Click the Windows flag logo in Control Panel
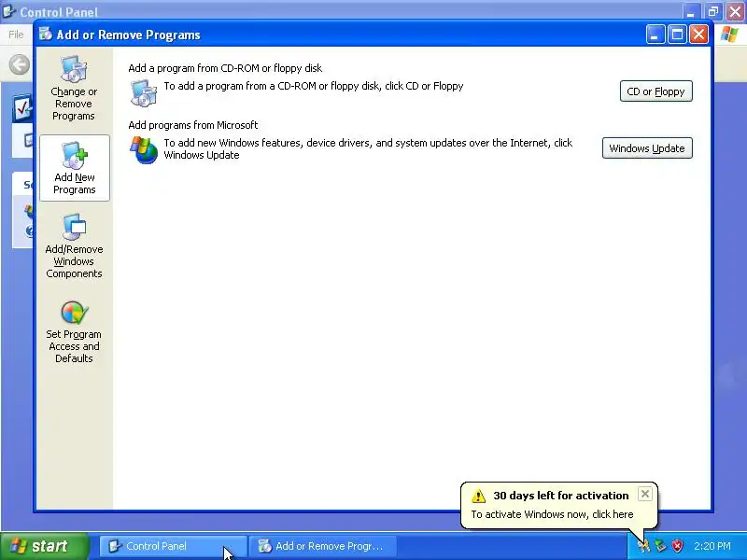 [729, 35]
